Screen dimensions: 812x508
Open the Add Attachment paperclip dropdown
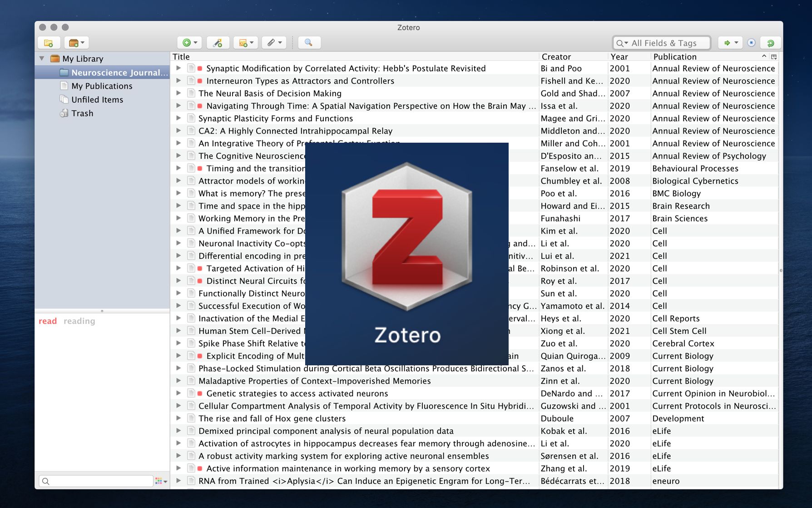pyautogui.click(x=274, y=43)
